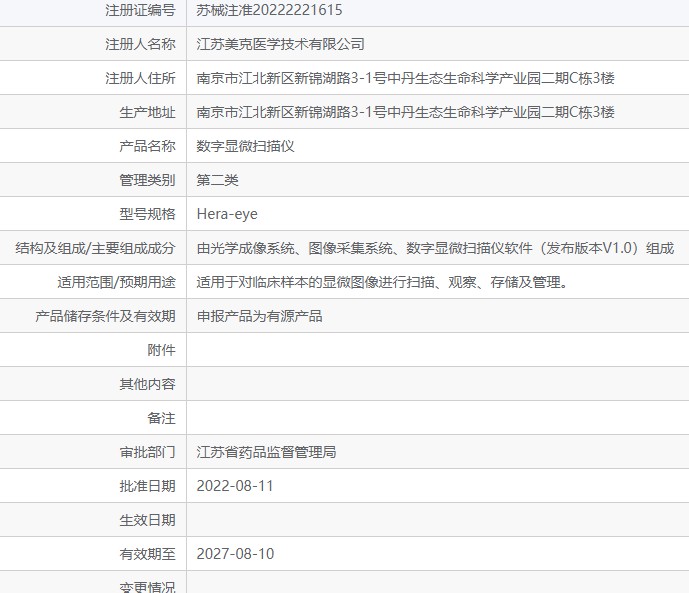This screenshot has height=593, width=689.
Task: Select the address in 注册人住所 row
Action: click(x=405, y=78)
